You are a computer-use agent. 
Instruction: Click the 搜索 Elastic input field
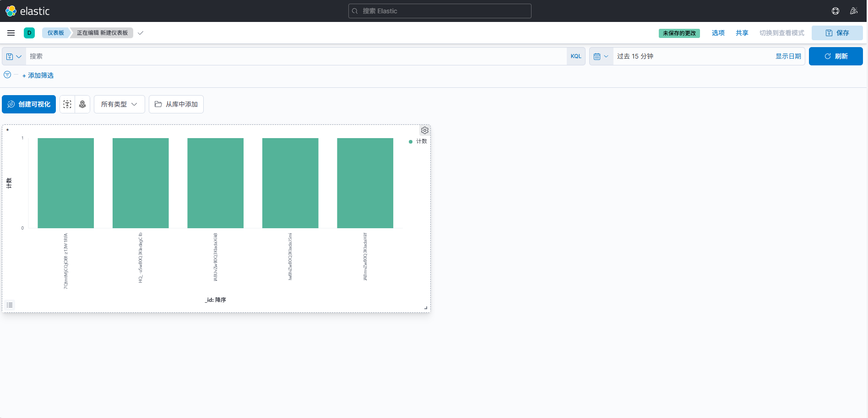point(439,11)
